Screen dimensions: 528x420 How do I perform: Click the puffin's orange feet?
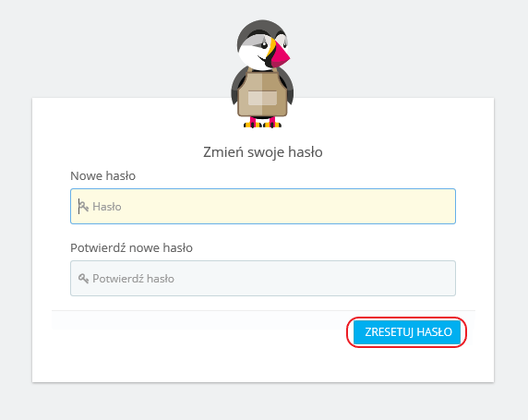[x=262, y=125]
